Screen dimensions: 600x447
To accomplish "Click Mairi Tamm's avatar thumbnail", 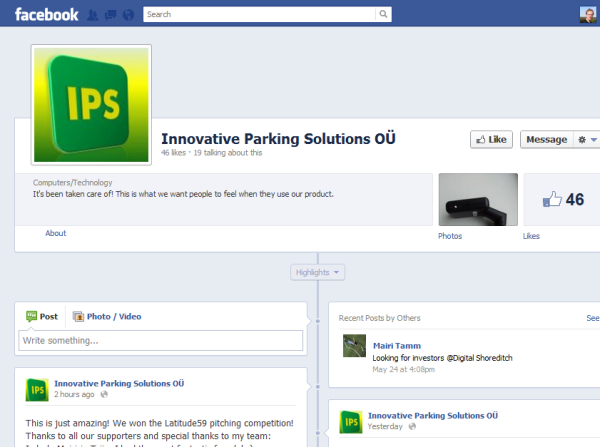I will pos(354,346).
